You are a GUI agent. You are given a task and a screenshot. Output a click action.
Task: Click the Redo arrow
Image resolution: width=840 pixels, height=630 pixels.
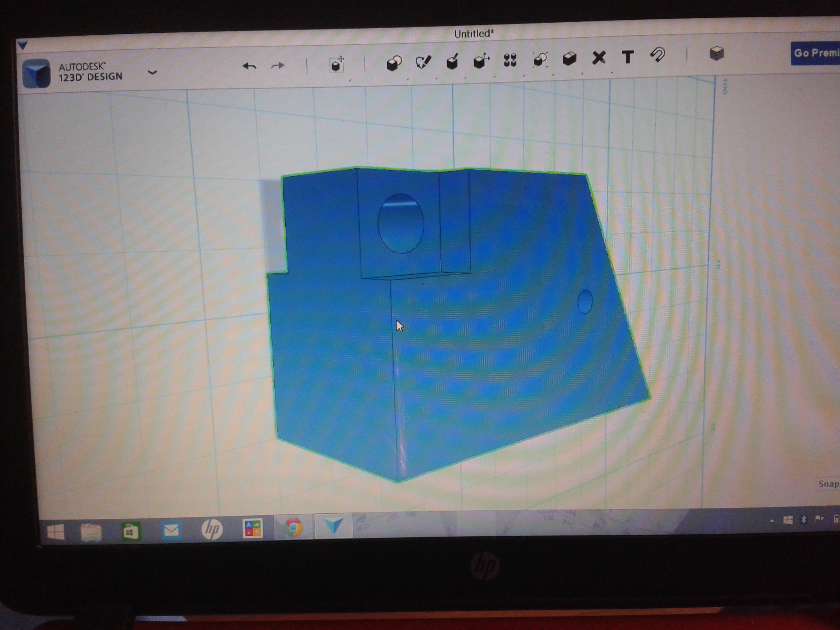click(x=278, y=66)
